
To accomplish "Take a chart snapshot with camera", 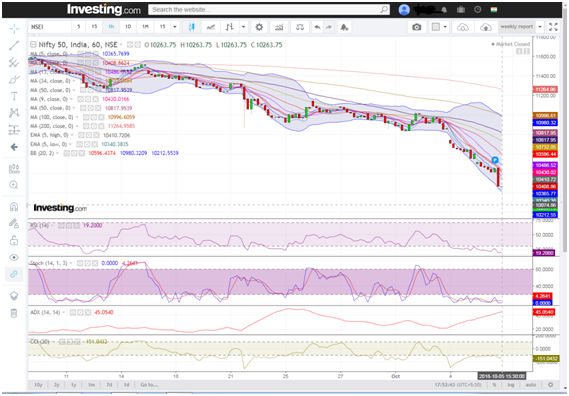I will pyautogui.click(x=417, y=27).
